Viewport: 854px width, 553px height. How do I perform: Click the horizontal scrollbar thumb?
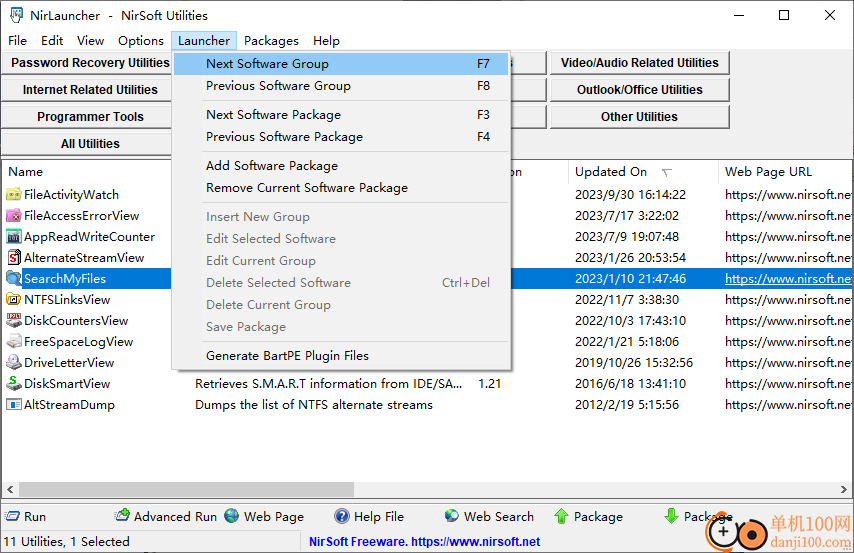[x=186, y=489]
